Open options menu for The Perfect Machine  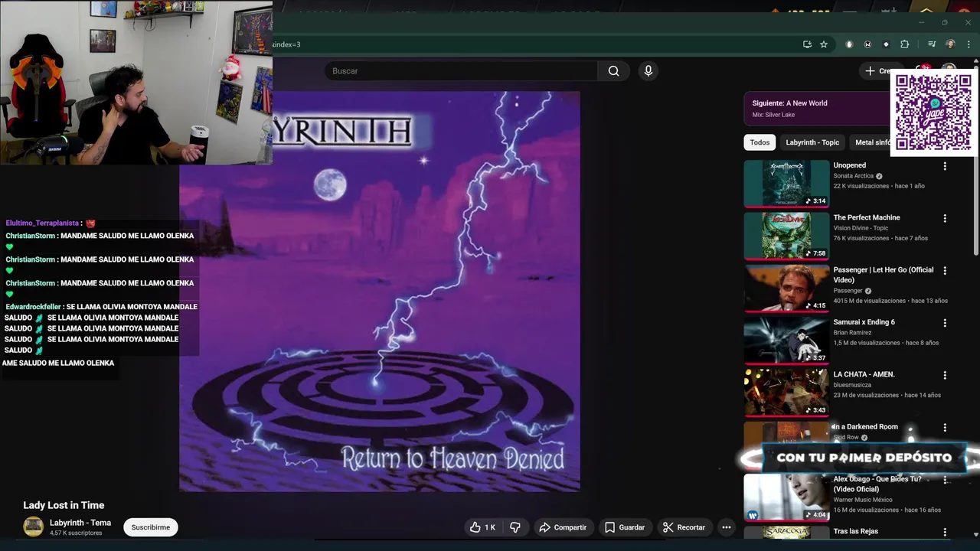[945, 218]
